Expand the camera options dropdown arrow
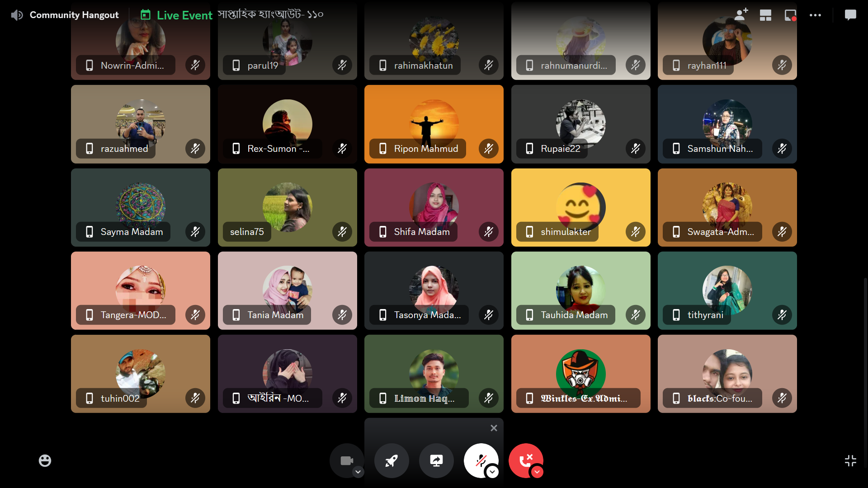The height and width of the screenshot is (488, 868). click(x=358, y=472)
